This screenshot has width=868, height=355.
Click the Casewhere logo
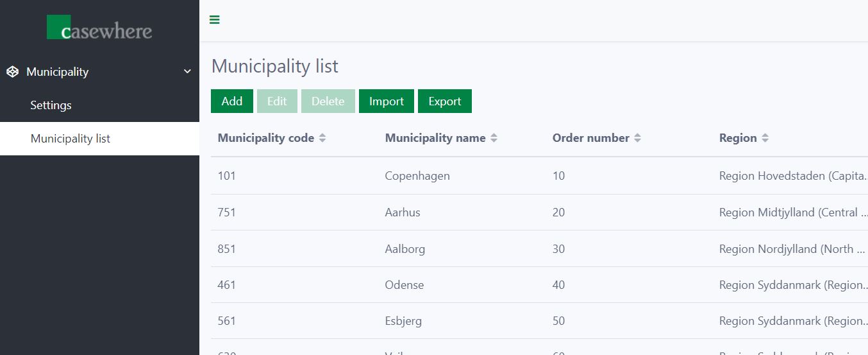pyautogui.click(x=99, y=28)
